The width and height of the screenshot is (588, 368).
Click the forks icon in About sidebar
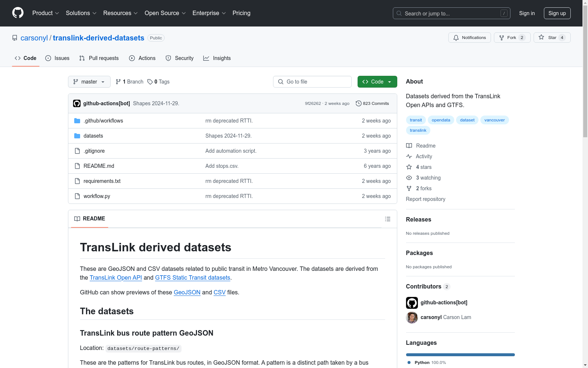[x=409, y=188]
